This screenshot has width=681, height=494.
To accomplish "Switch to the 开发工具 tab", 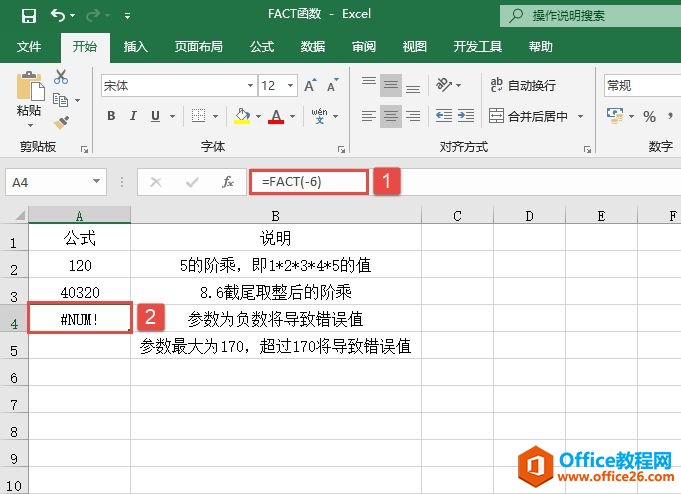I will pyautogui.click(x=478, y=46).
